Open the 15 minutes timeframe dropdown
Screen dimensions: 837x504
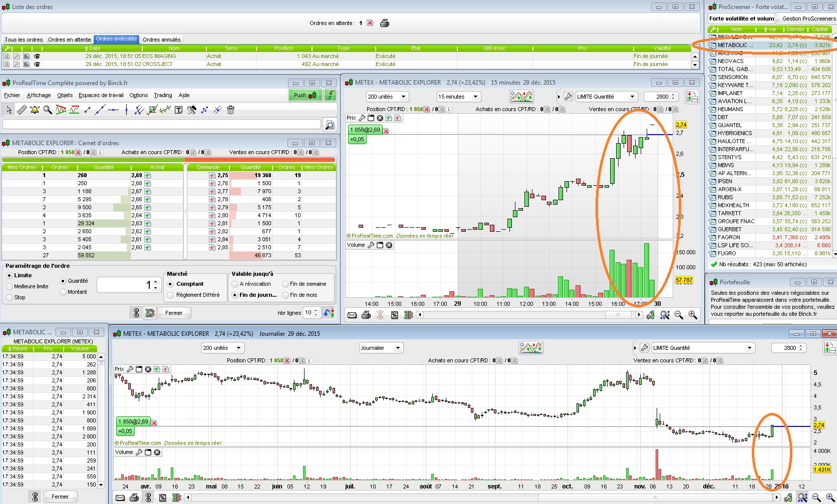click(x=458, y=97)
